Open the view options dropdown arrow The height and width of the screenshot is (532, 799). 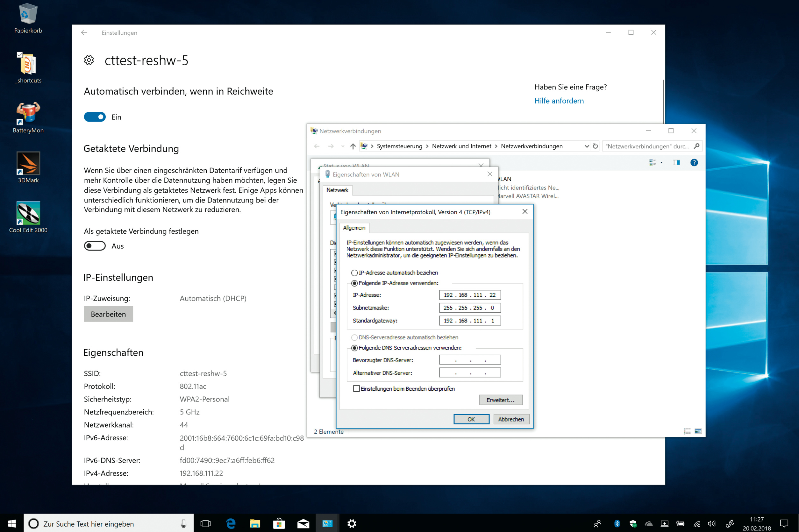click(661, 162)
